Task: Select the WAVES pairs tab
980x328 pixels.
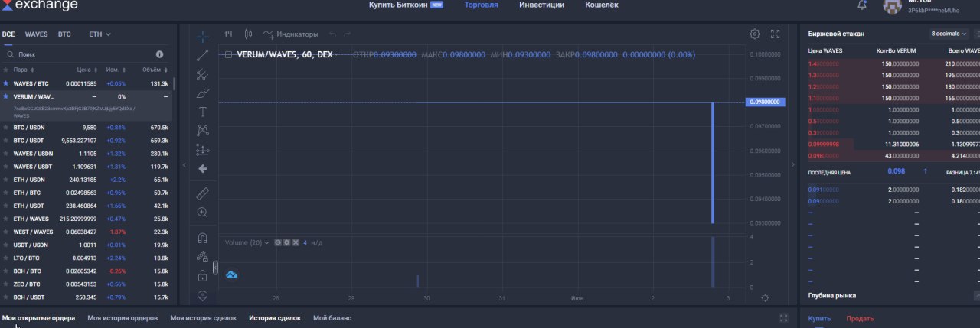Action: (36, 34)
